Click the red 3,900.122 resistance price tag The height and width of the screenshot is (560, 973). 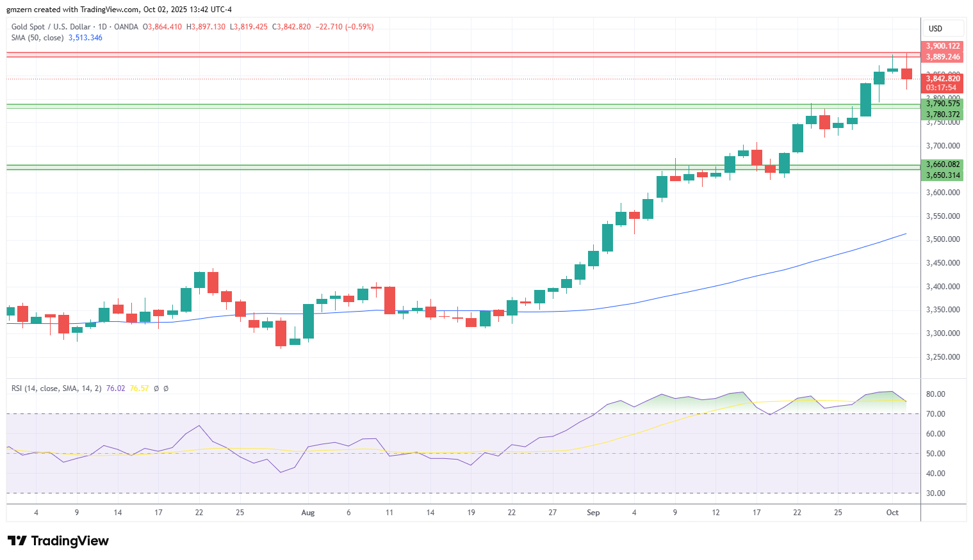coord(943,46)
